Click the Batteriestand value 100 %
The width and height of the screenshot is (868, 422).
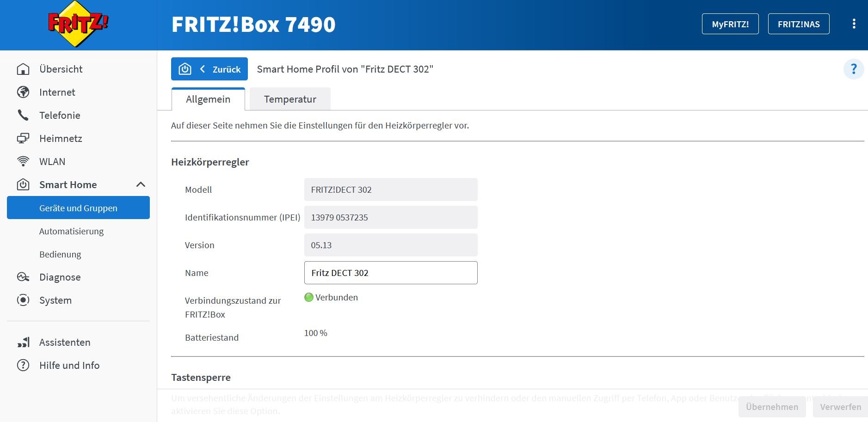[316, 333]
